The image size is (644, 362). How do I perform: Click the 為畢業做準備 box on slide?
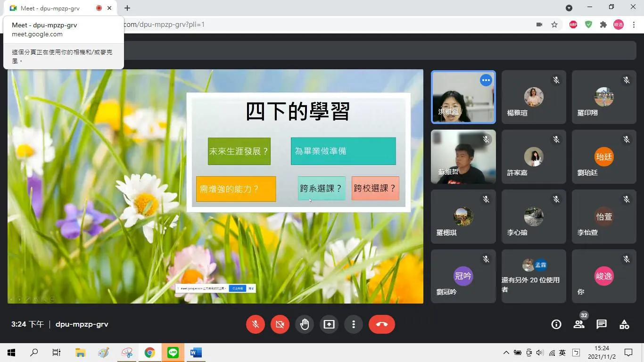343,151
